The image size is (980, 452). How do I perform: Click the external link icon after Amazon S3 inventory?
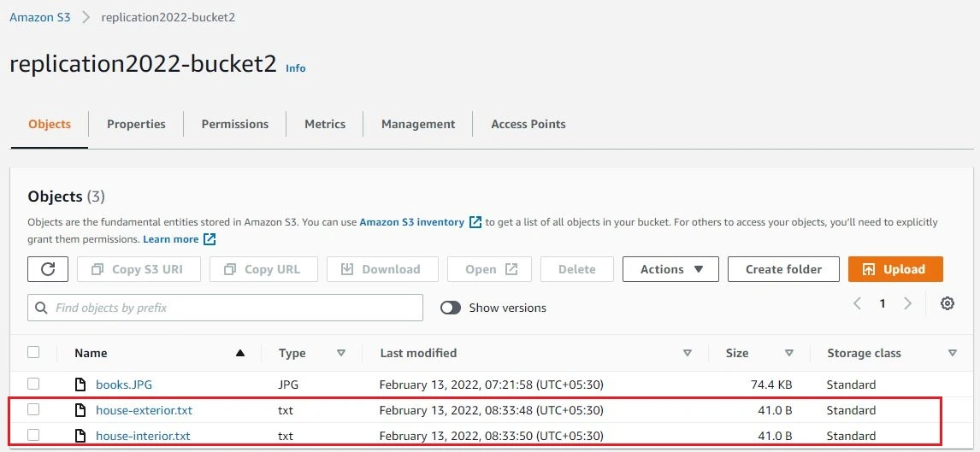pyautogui.click(x=475, y=222)
